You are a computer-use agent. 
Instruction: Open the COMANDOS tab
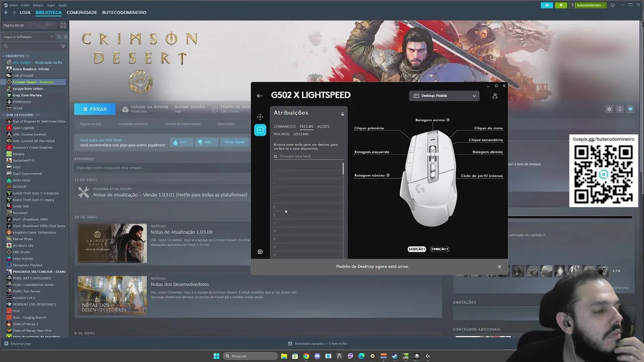285,127
